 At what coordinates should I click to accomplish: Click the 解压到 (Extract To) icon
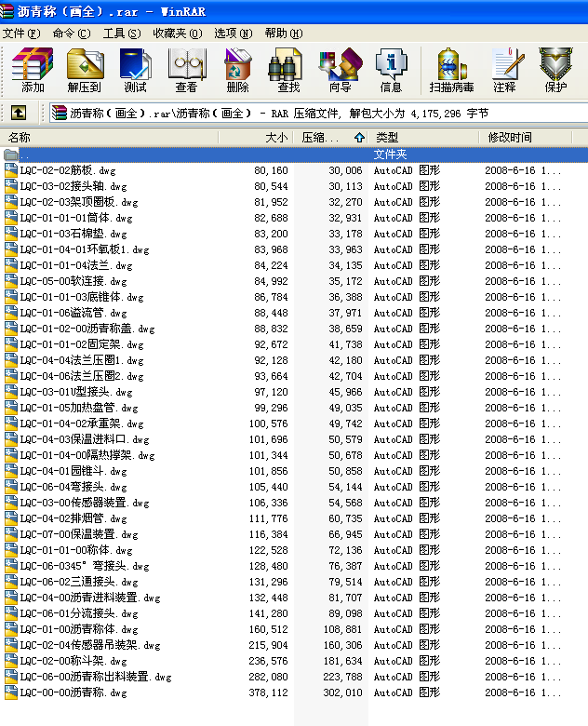[85, 70]
